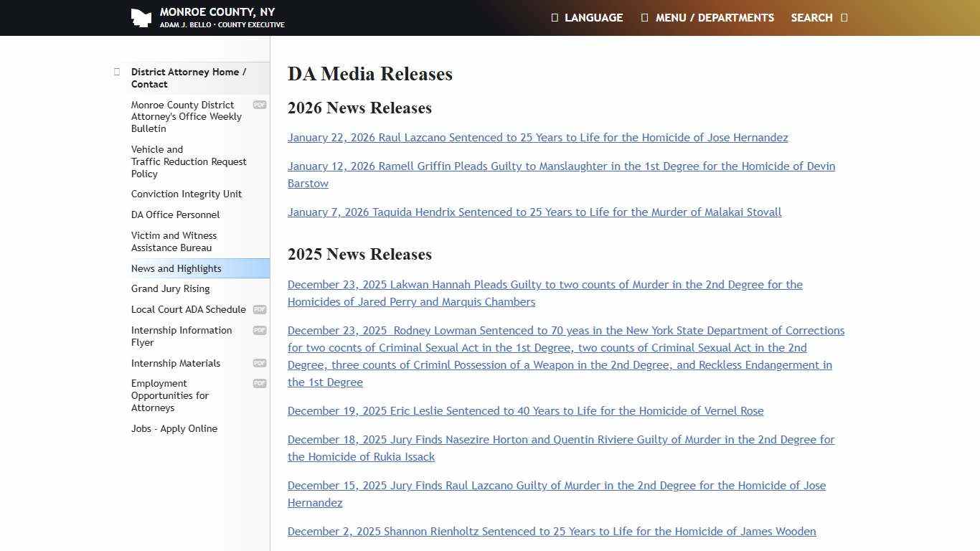Open the Raul Lazcano sentencing release from January 22
Image resolution: width=980 pixels, height=551 pixels.
tap(537, 138)
